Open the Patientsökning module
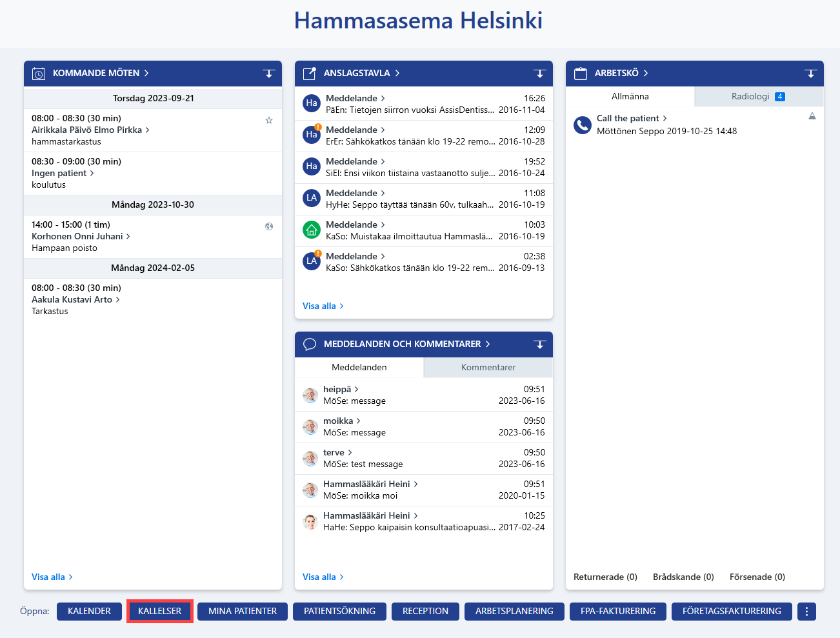 339,612
